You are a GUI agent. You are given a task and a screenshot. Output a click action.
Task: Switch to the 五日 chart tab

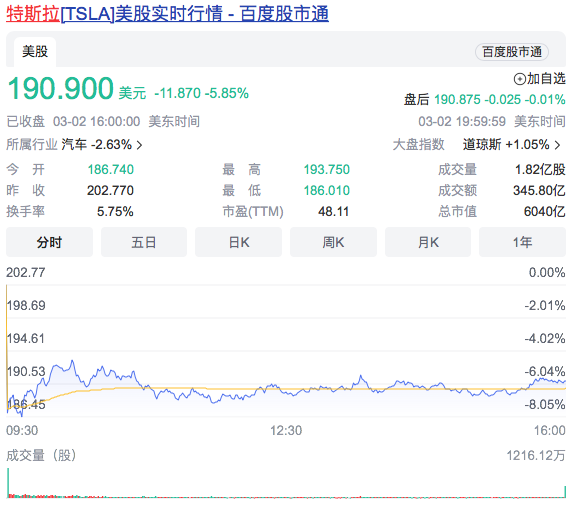(144, 242)
